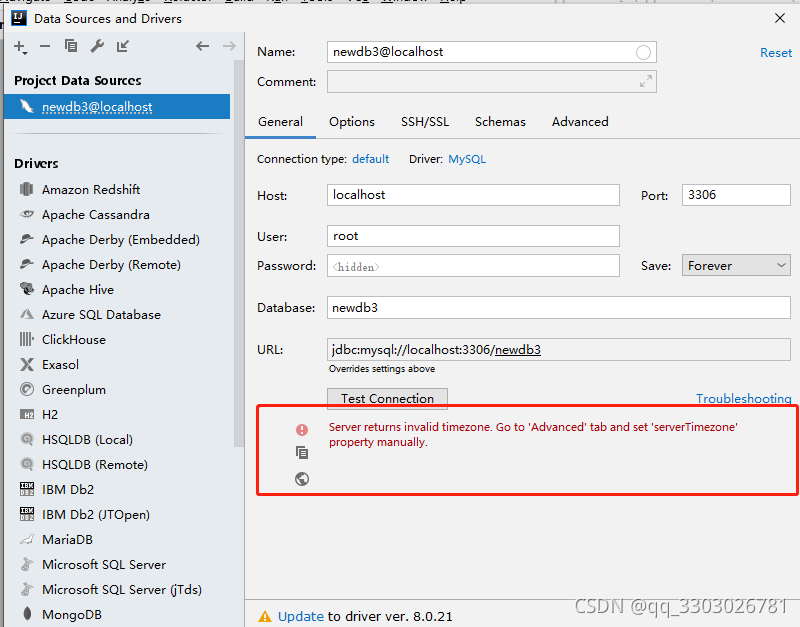Open the Save Forever dropdown
Image resolution: width=800 pixels, height=627 pixels.
(736, 265)
